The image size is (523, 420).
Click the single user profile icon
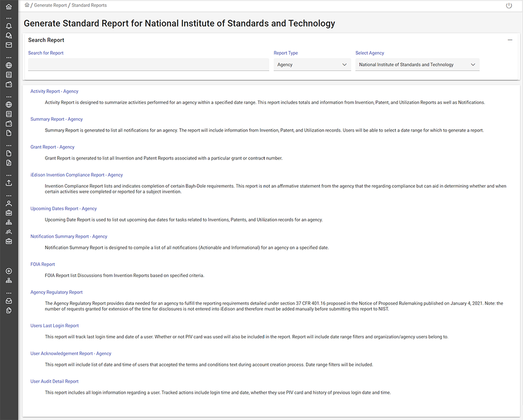tap(8, 203)
